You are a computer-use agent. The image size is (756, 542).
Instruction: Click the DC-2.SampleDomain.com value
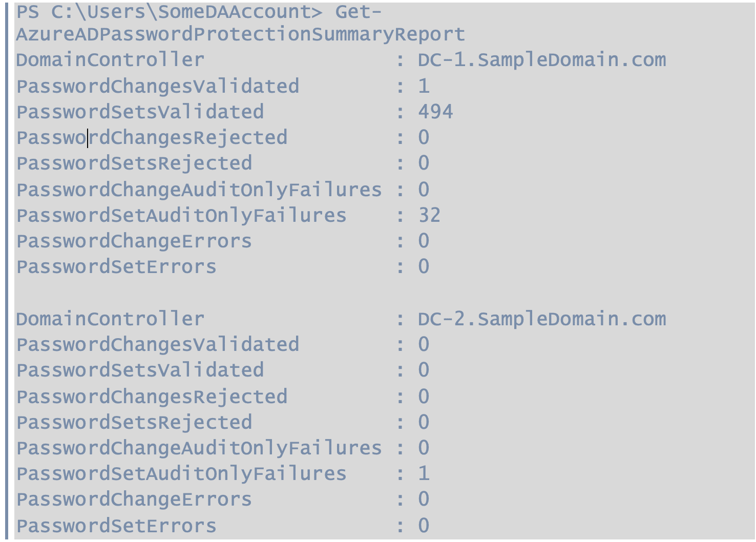pos(542,319)
